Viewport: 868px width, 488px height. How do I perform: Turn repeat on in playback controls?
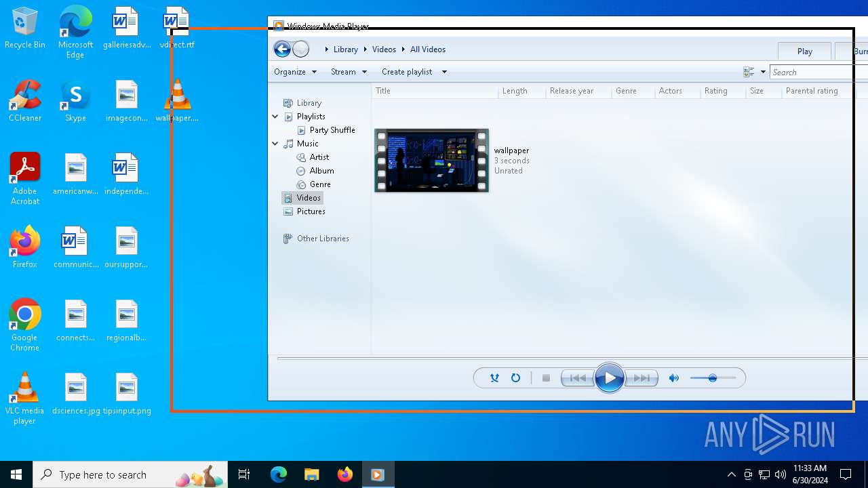tap(515, 378)
